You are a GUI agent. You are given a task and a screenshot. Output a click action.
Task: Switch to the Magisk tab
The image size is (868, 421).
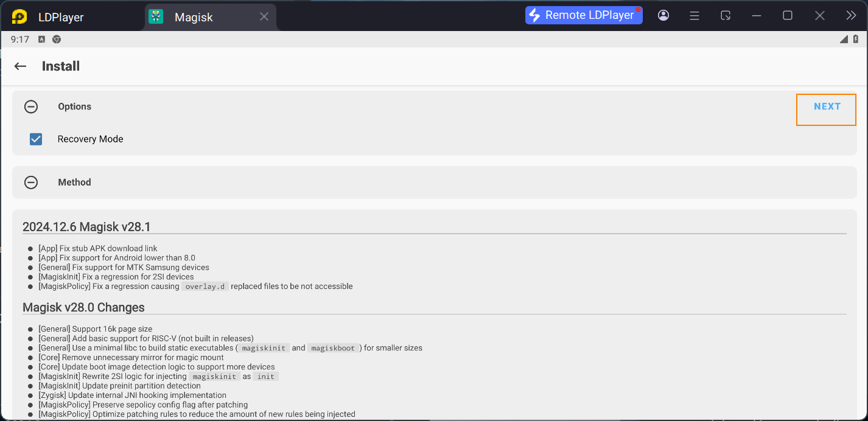coord(211,17)
